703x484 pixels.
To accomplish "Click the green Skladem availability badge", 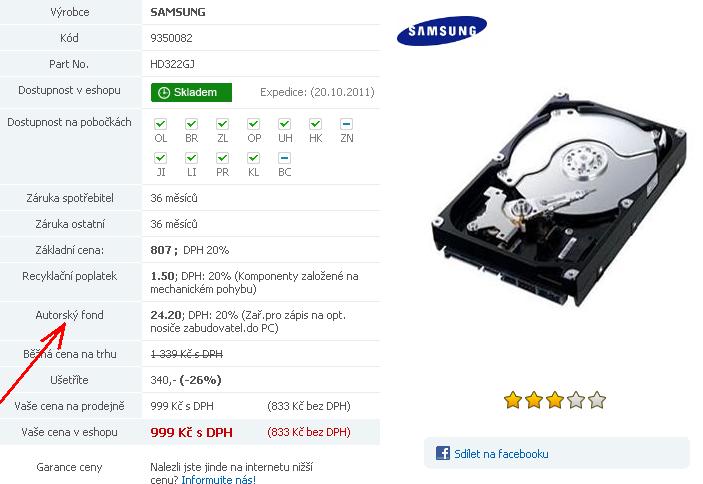I will pos(191,92).
